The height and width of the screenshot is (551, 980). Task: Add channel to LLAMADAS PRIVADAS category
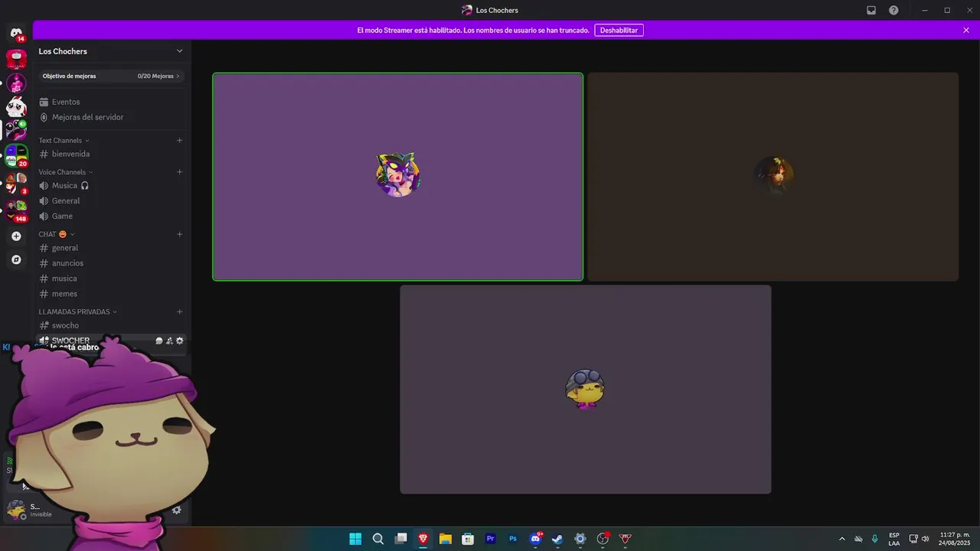click(180, 311)
